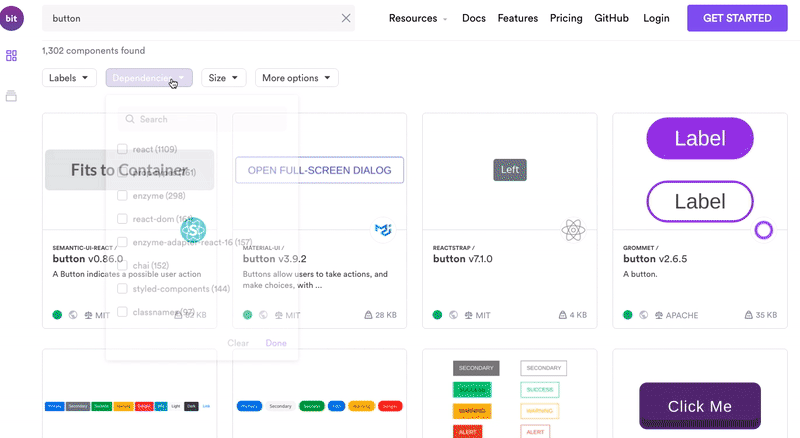Open the More options dropdown
800x438 pixels.
click(296, 78)
